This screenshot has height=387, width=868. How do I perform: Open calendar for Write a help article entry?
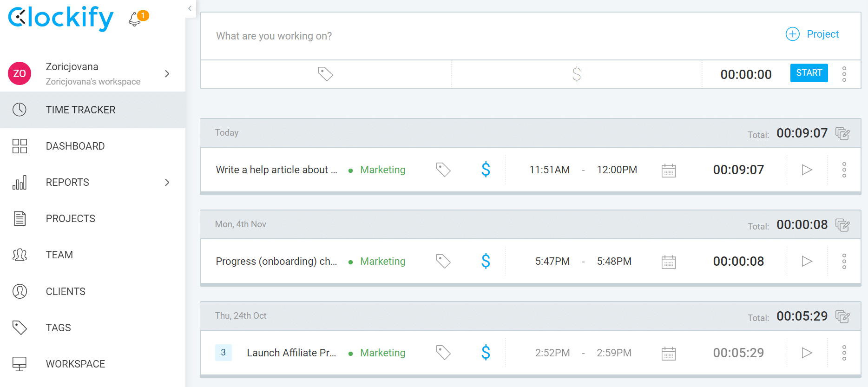tap(668, 170)
